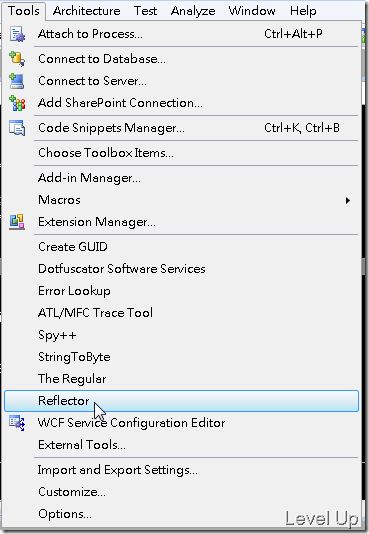The height and width of the screenshot is (534, 369).
Task: Launch Create GUID tool
Action: [x=181, y=247]
